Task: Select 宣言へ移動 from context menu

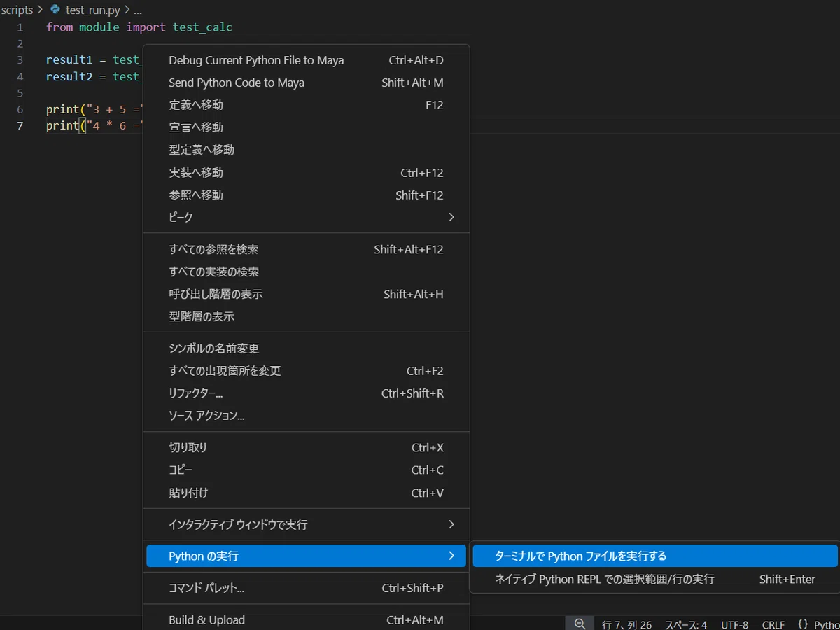Action: point(306,127)
